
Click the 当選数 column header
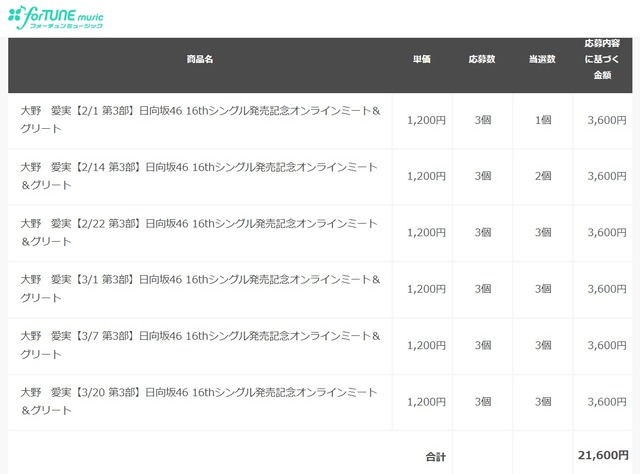click(x=542, y=60)
